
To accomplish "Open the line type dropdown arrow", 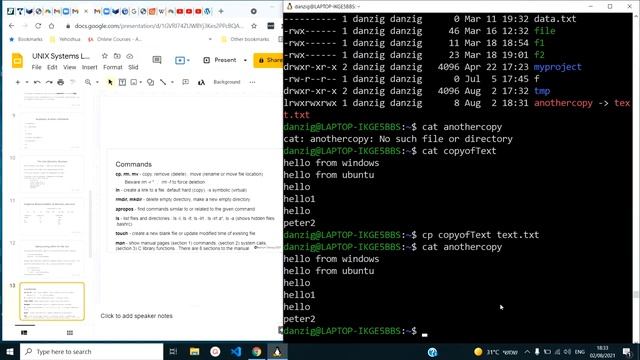I will tap(172, 82).
